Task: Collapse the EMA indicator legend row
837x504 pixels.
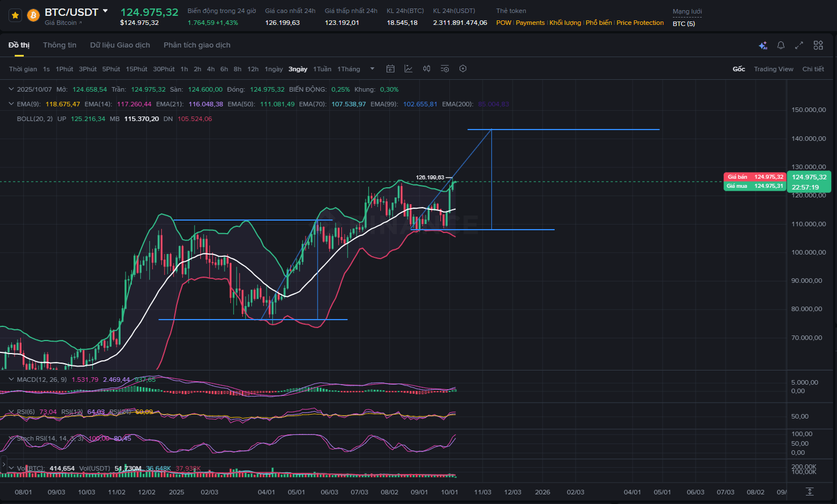Action: (x=11, y=104)
